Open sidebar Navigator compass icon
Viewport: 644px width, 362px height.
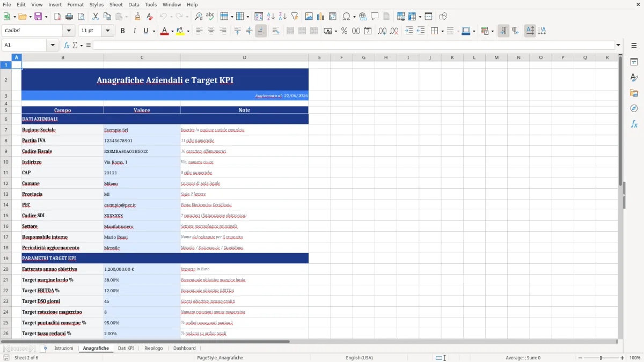point(634,108)
